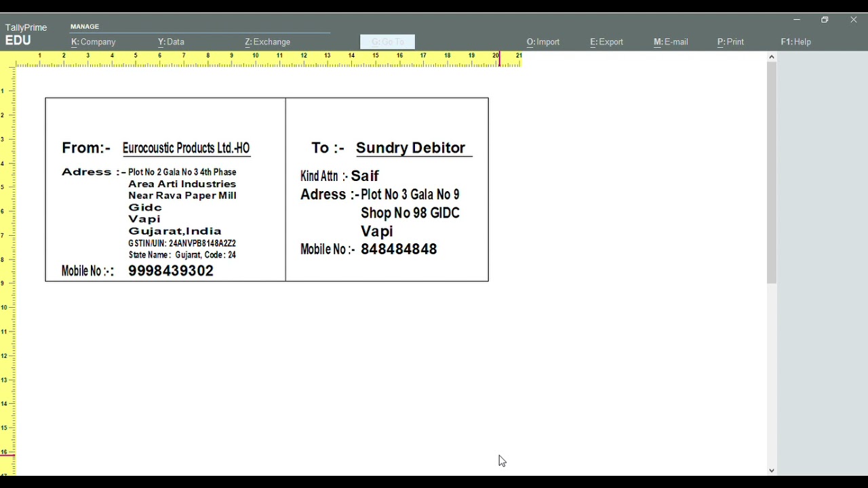Click the scroll down arrow
868x488 pixels.
tap(771, 470)
